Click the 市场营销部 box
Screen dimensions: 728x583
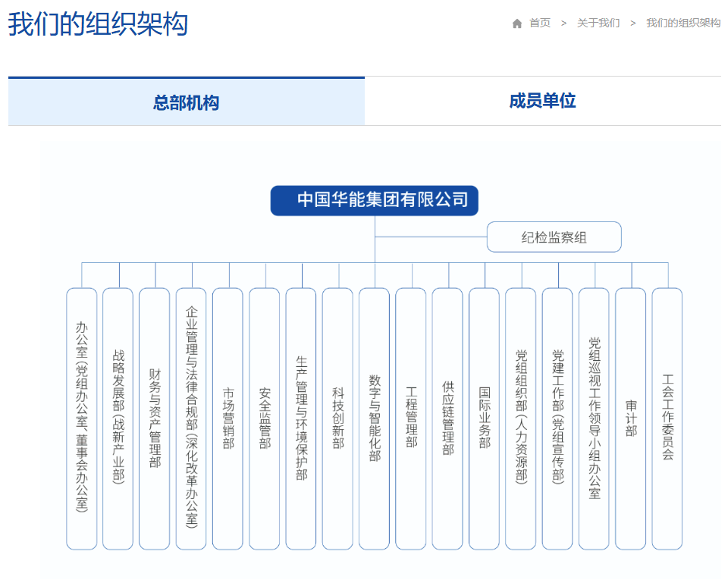tap(228, 418)
